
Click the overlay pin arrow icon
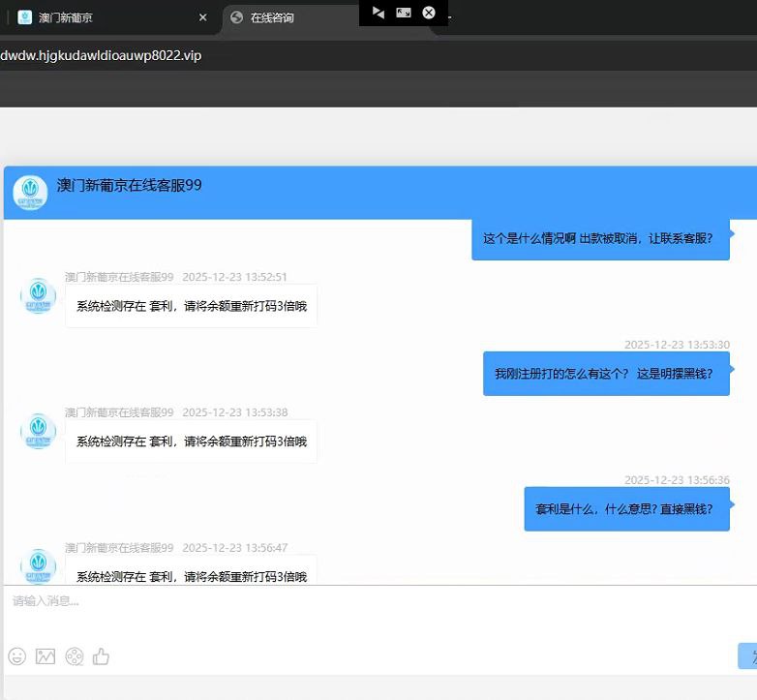tap(378, 13)
